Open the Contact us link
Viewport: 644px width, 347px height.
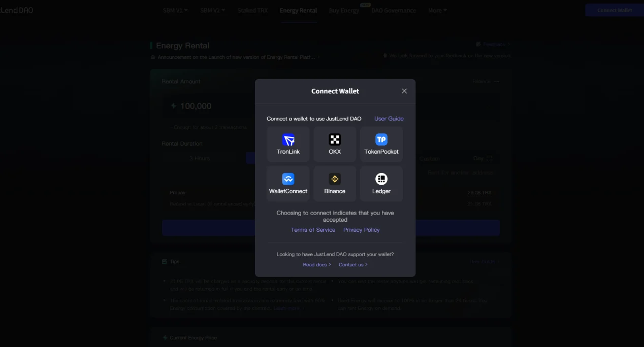click(x=353, y=265)
